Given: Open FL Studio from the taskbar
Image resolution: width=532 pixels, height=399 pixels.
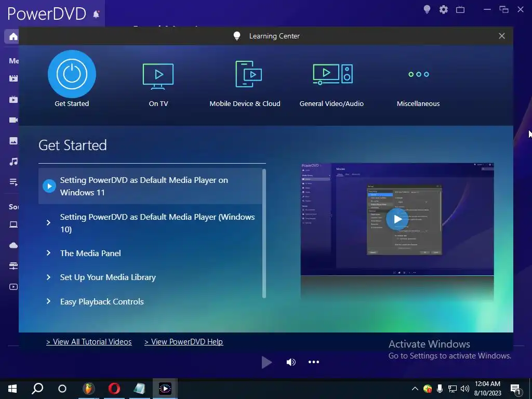Looking at the screenshot, I should point(88,389).
